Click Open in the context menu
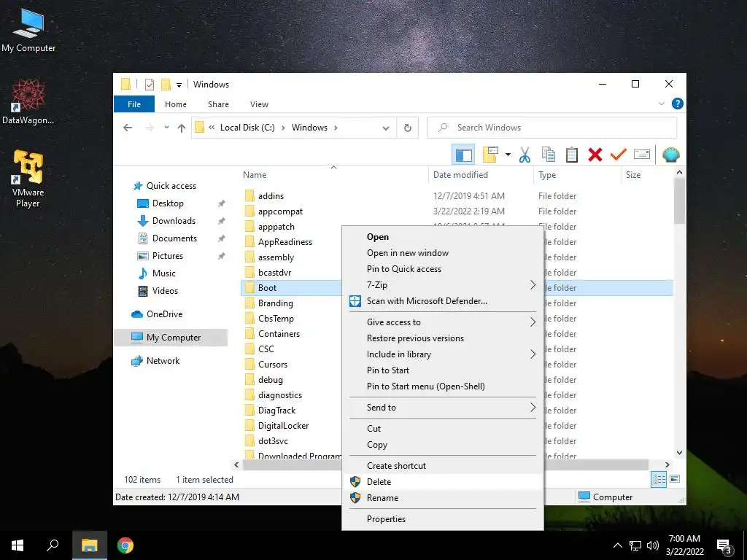 coord(442,237)
